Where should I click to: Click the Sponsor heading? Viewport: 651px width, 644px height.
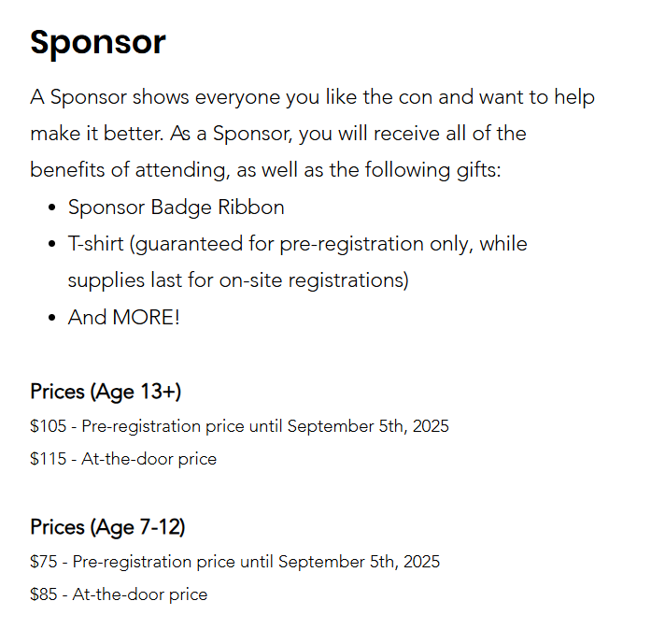click(97, 42)
